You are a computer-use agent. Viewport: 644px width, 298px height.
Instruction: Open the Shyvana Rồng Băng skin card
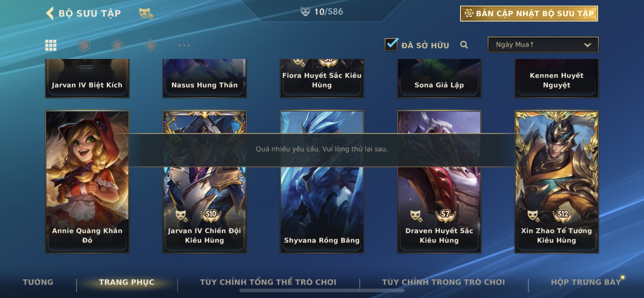pos(322,182)
